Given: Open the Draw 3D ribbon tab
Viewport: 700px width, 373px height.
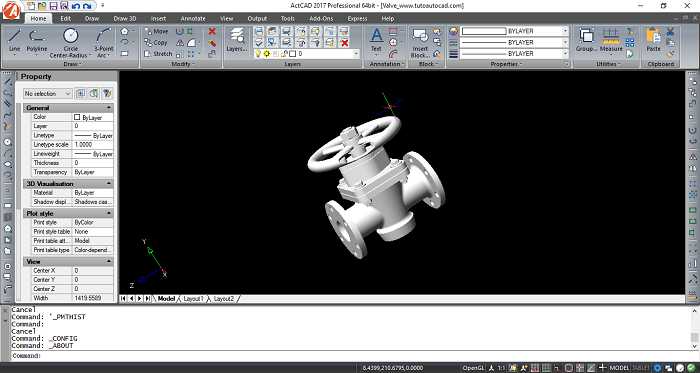Looking at the screenshot, I should pos(125,19).
